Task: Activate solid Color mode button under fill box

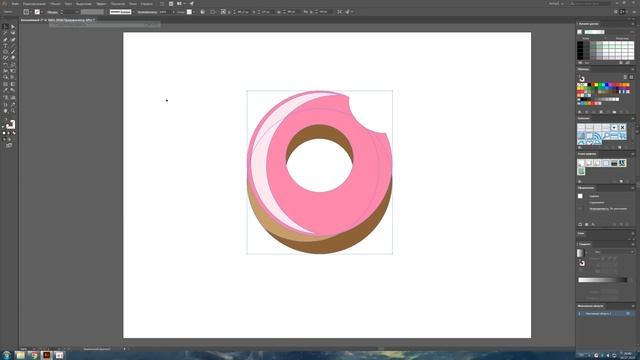Action: (x=4, y=133)
